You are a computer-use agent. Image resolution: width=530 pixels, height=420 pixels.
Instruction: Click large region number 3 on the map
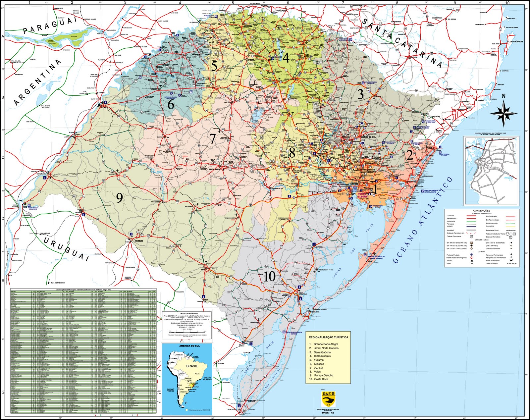[360, 94]
